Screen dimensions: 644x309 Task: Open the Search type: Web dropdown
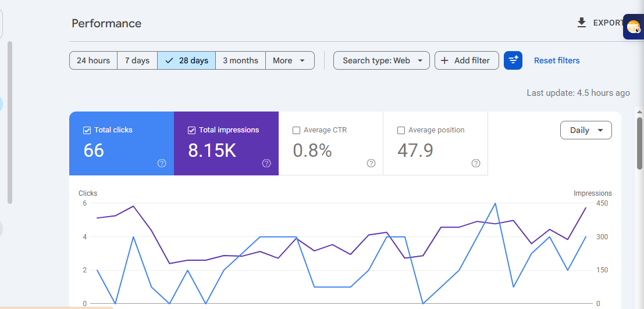click(382, 60)
